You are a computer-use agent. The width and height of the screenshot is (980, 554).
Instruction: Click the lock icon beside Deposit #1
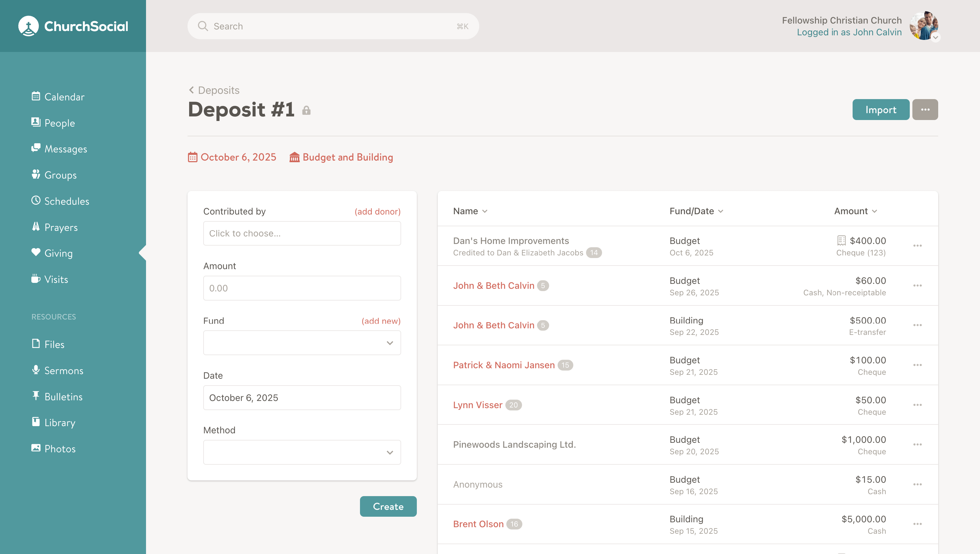pyautogui.click(x=306, y=111)
